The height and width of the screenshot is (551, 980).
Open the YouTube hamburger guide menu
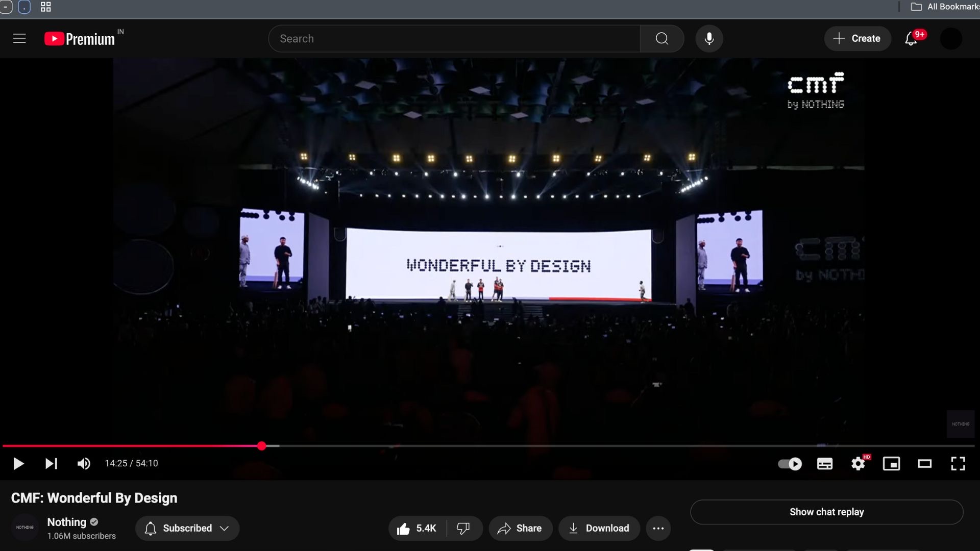(x=19, y=39)
